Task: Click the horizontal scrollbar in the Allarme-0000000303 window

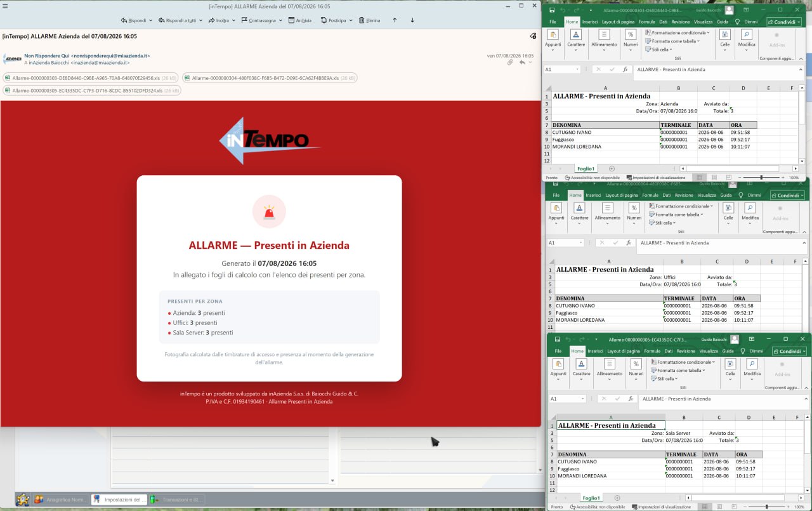Action: pyautogui.click(x=739, y=168)
